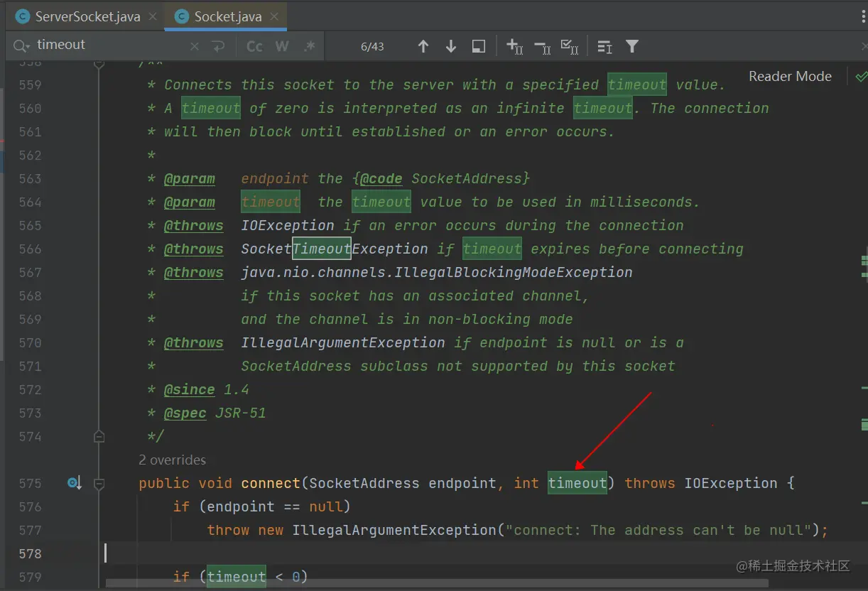Viewport: 868px width, 591px height.
Task: Collapse the Javadoc comment fold at top
Action: pos(99,64)
